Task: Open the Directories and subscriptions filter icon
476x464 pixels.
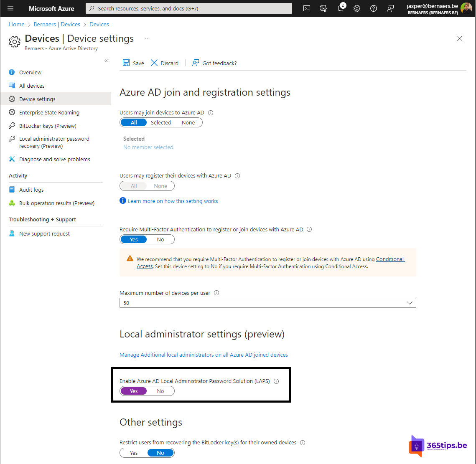Action: pyautogui.click(x=323, y=8)
